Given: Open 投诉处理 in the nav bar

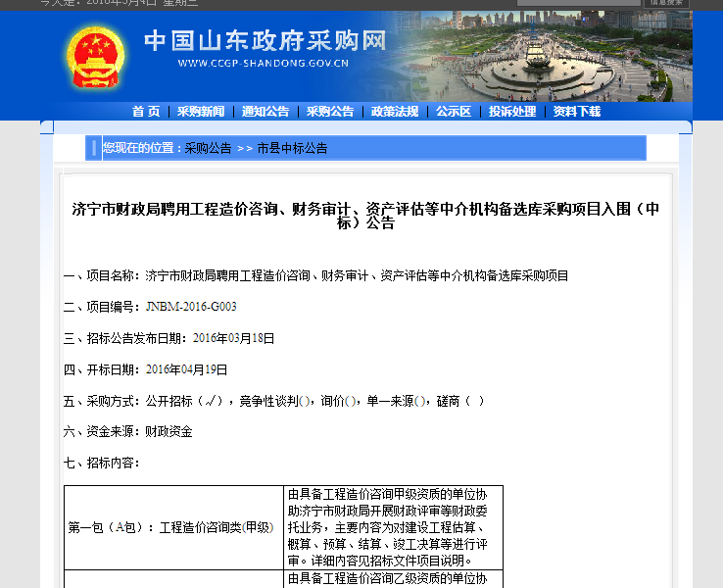Looking at the screenshot, I should click(x=512, y=112).
